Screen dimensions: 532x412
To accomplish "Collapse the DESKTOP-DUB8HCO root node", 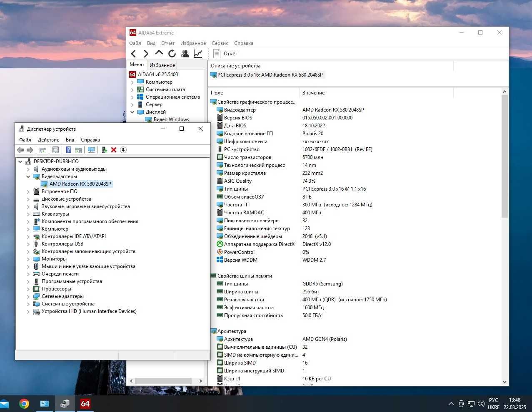I will [x=20, y=162].
